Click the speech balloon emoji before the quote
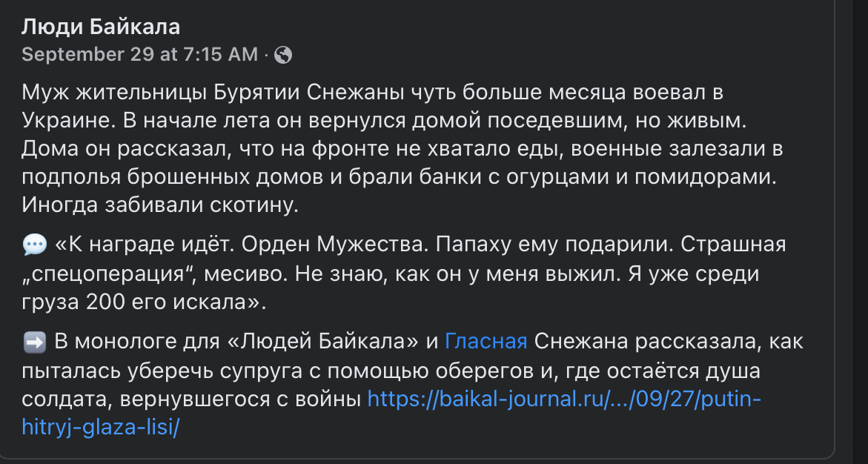This screenshot has height=464, width=868. (x=34, y=245)
